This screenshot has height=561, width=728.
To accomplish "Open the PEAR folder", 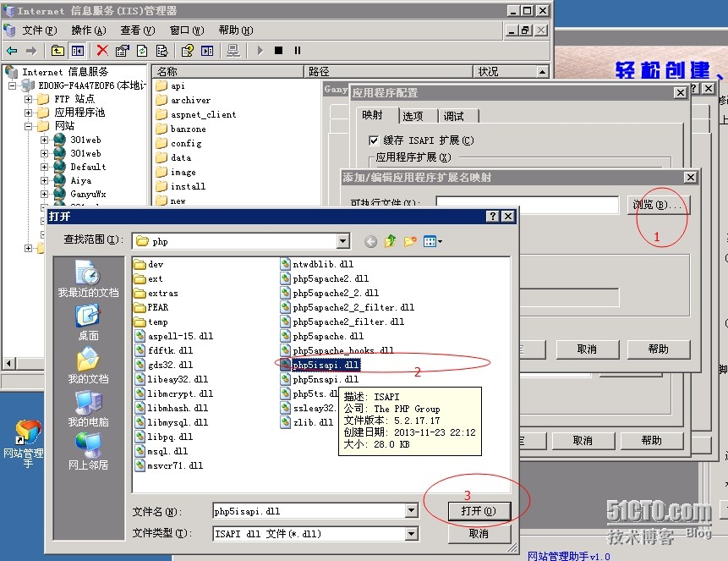I will point(151,307).
